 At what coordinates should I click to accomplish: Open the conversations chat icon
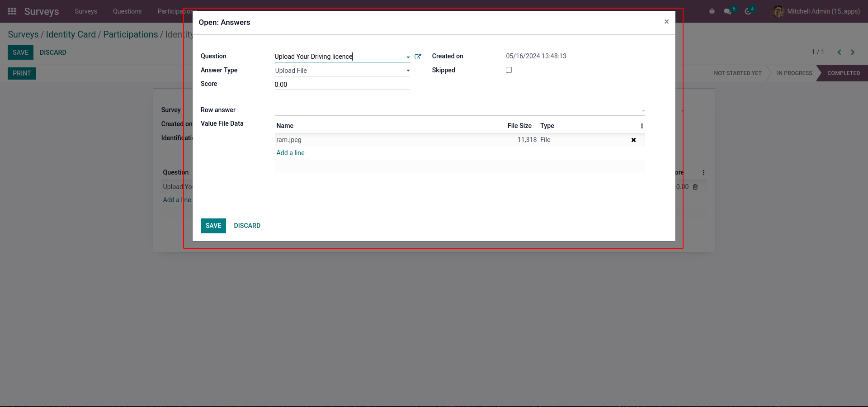(727, 11)
